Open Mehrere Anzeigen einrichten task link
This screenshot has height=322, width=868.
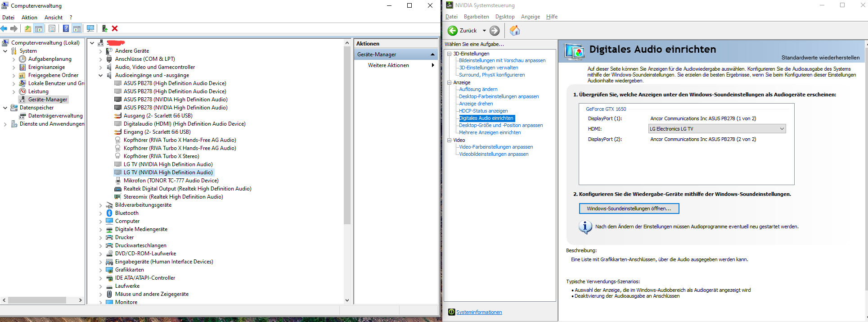[x=490, y=132]
